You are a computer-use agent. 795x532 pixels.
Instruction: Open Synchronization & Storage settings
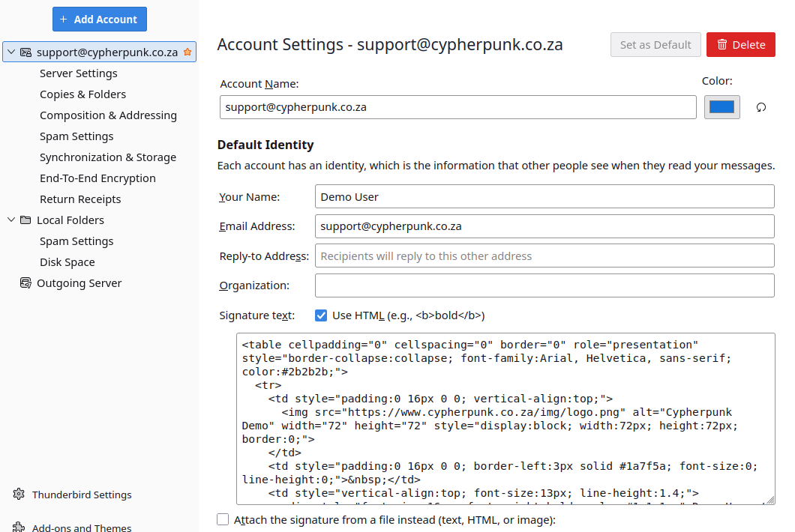click(x=108, y=157)
